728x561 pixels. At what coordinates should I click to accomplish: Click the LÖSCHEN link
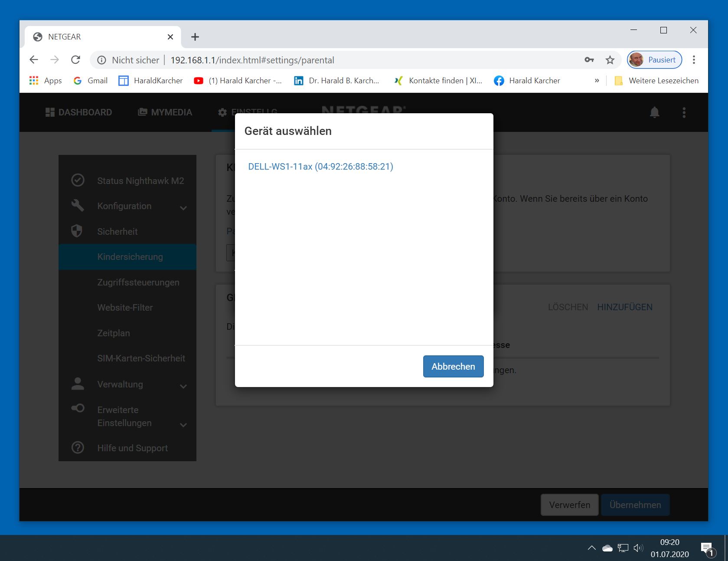(x=568, y=307)
